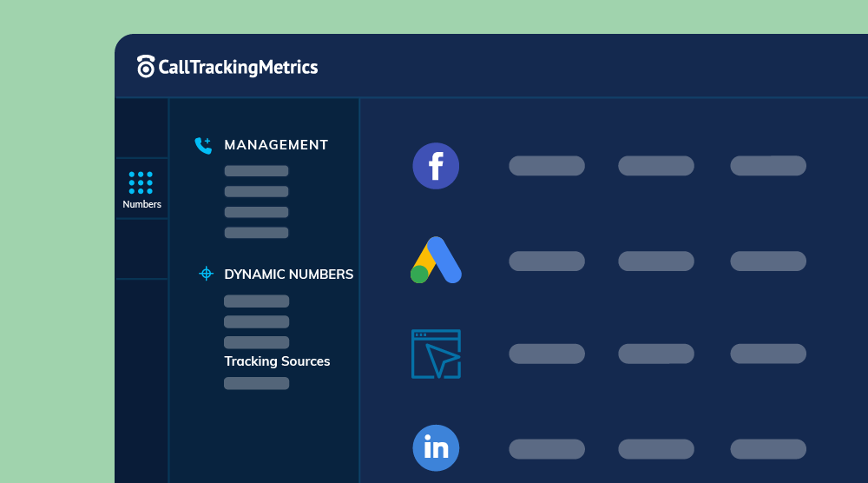
Task: Select the Google Ads source icon
Action: (x=436, y=261)
